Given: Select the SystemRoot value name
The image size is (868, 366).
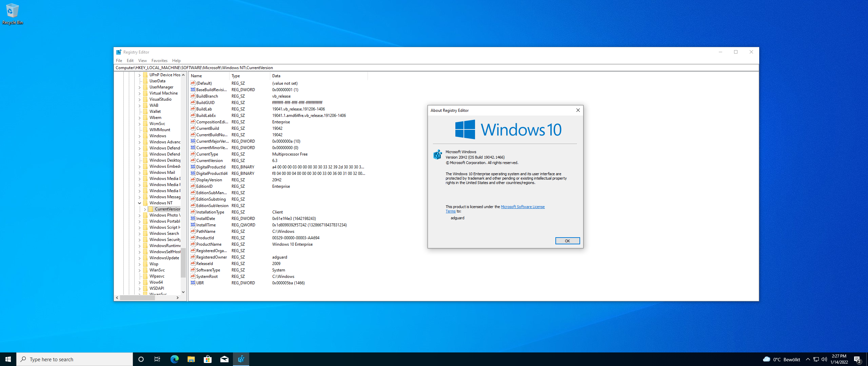Looking at the screenshot, I should [207, 277].
